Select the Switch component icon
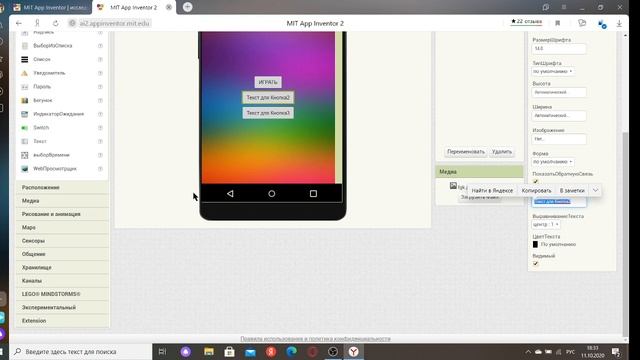Screen dimensions: 640x360 [25, 128]
